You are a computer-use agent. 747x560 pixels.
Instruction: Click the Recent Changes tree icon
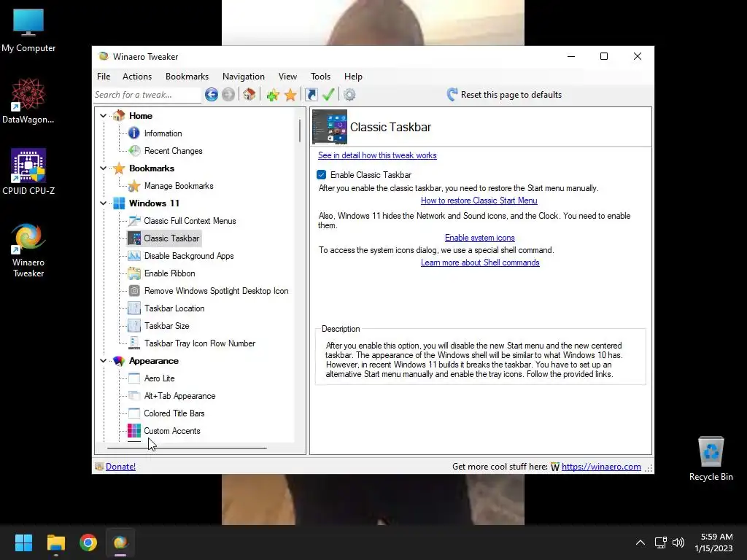[134, 151]
